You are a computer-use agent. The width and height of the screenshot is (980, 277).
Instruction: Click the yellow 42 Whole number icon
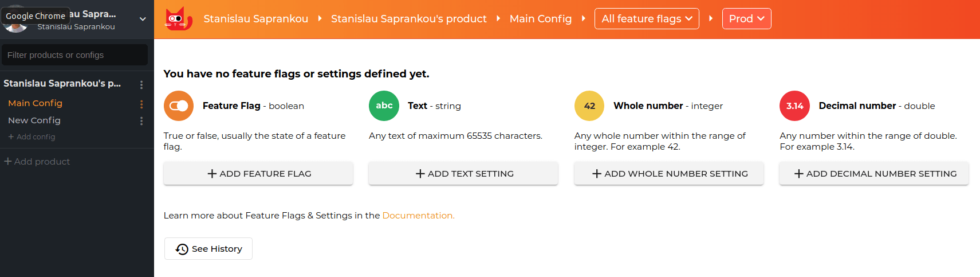tap(589, 106)
